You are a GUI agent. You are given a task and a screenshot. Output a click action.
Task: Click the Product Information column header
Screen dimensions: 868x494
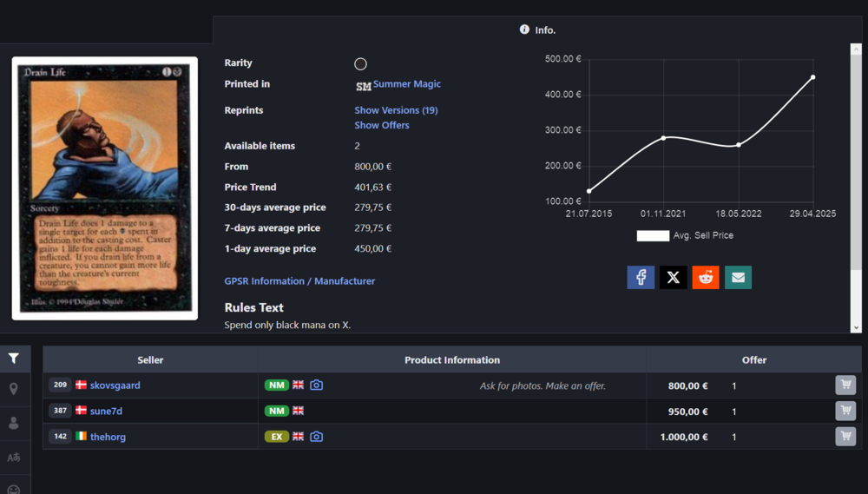451,360
